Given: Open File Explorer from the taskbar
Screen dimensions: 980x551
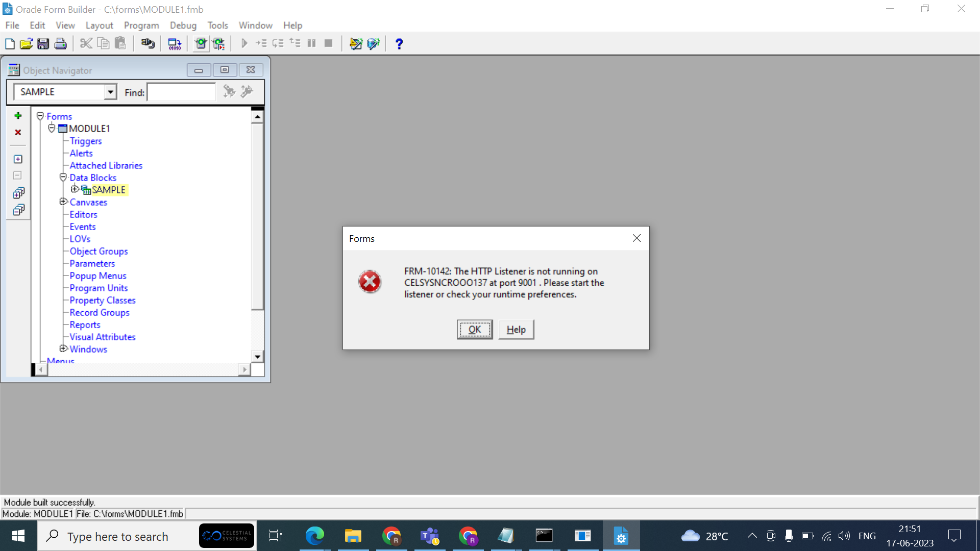Looking at the screenshot, I should tap(353, 536).
